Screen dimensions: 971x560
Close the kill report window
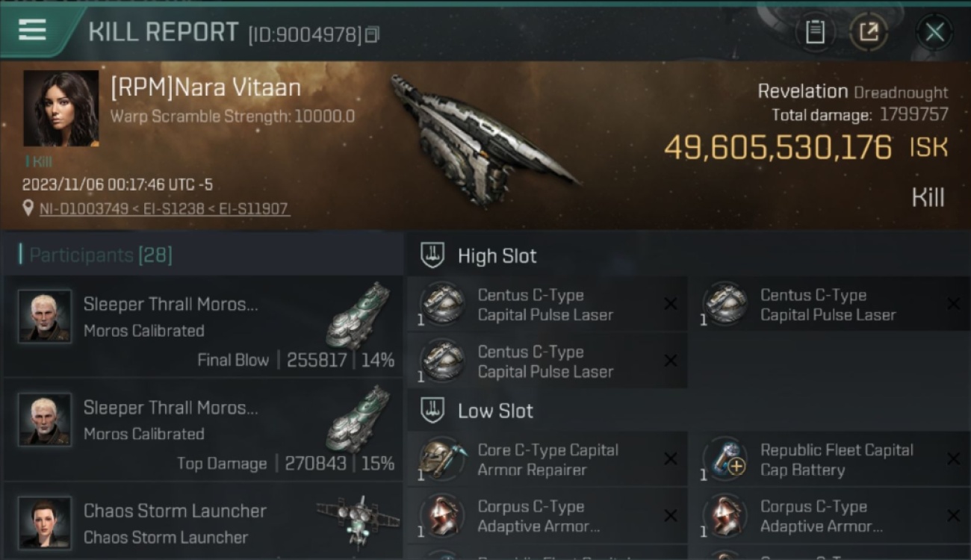tap(934, 32)
